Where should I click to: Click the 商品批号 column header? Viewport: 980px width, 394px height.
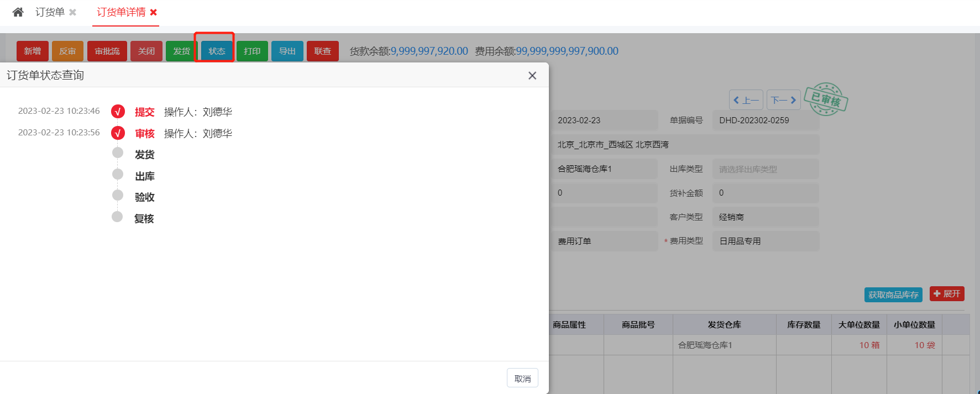(x=638, y=324)
